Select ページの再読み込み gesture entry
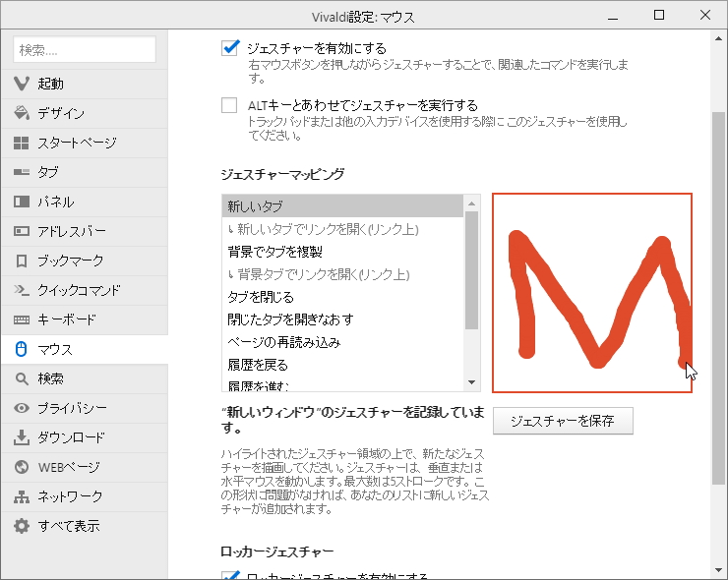The width and height of the screenshot is (728, 580). point(342,342)
